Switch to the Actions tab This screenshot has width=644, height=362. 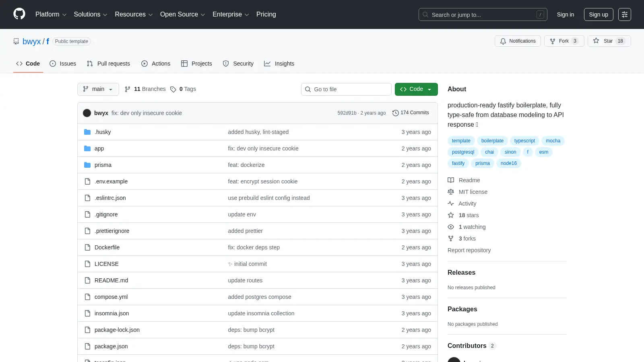156,64
